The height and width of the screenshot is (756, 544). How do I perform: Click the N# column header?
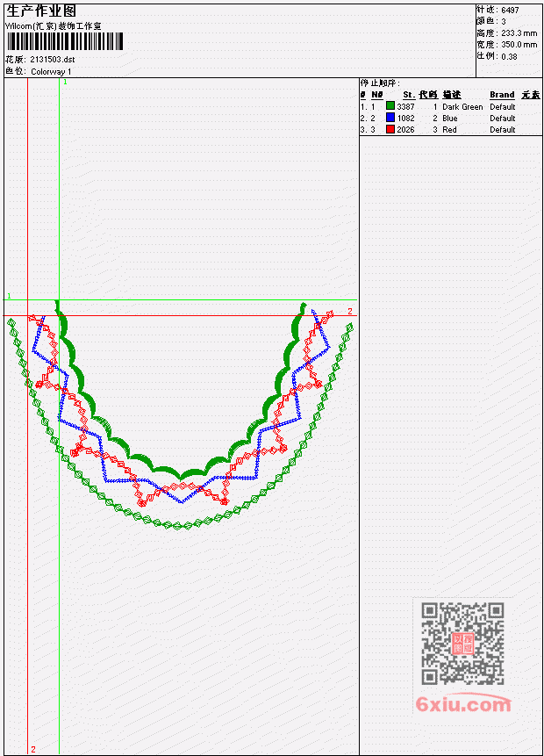point(376,95)
